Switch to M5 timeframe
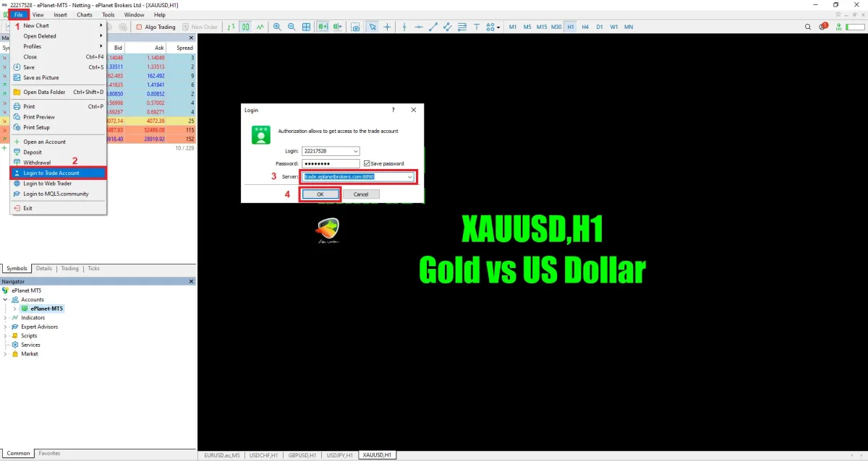Viewport: 868px width, 461px height. [527, 27]
